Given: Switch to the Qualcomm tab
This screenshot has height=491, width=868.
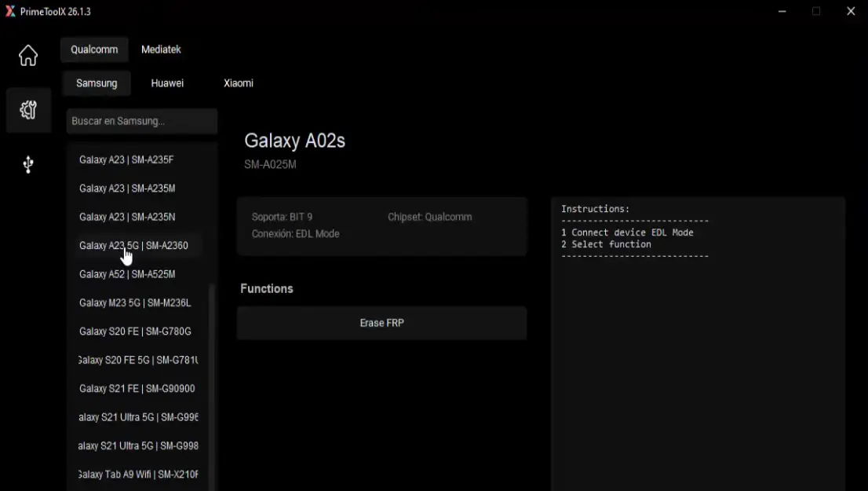Looking at the screenshot, I should [x=94, y=49].
